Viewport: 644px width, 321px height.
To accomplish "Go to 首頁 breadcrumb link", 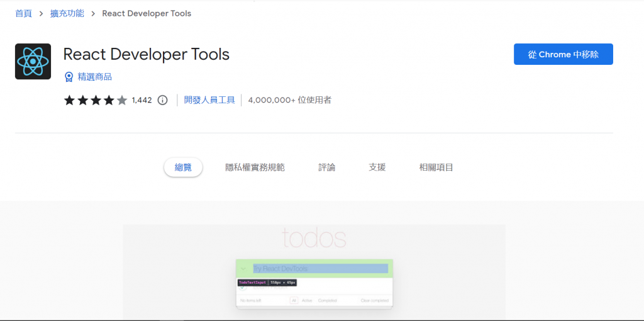I will [x=23, y=14].
